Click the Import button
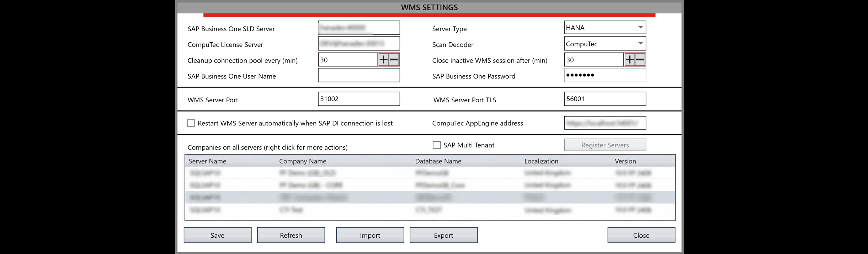The width and height of the screenshot is (868, 254). tap(370, 235)
